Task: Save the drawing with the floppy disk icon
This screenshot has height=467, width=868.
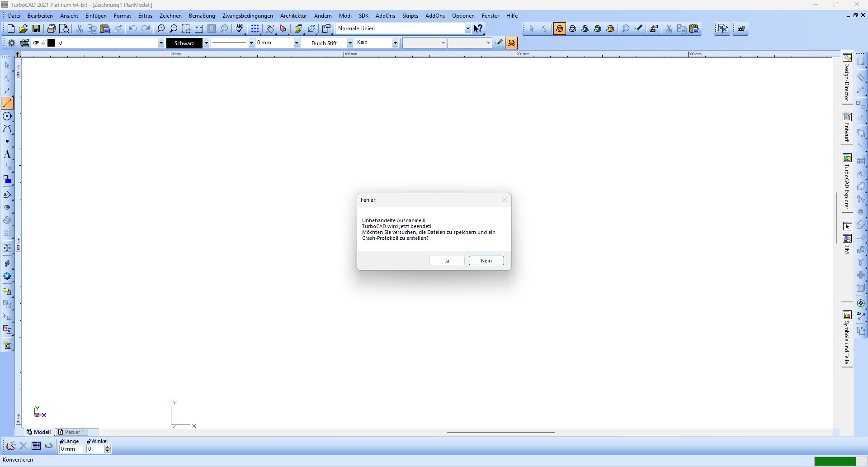Action: (x=36, y=29)
